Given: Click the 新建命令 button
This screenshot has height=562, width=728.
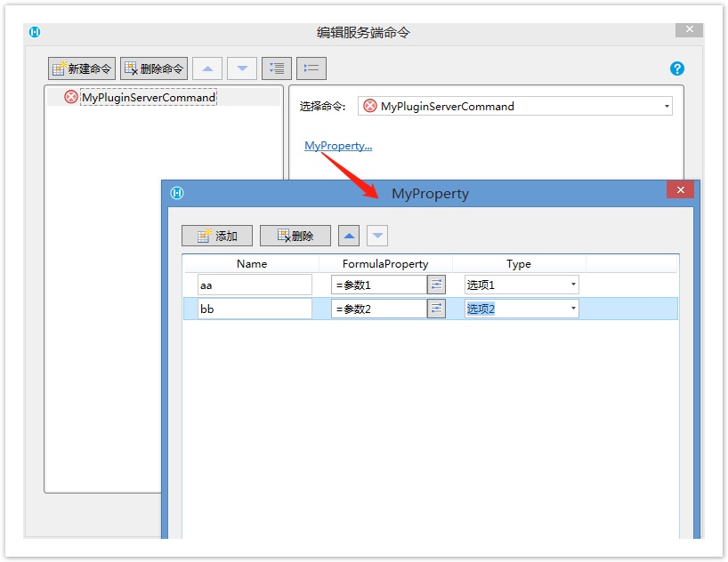Looking at the screenshot, I should coord(82,68).
